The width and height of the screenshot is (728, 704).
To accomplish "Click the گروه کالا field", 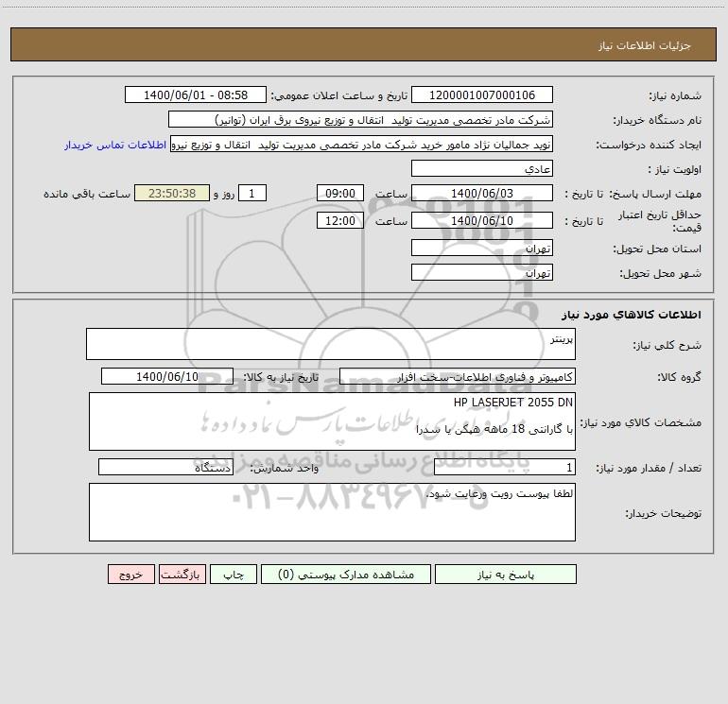I will [458, 376].
